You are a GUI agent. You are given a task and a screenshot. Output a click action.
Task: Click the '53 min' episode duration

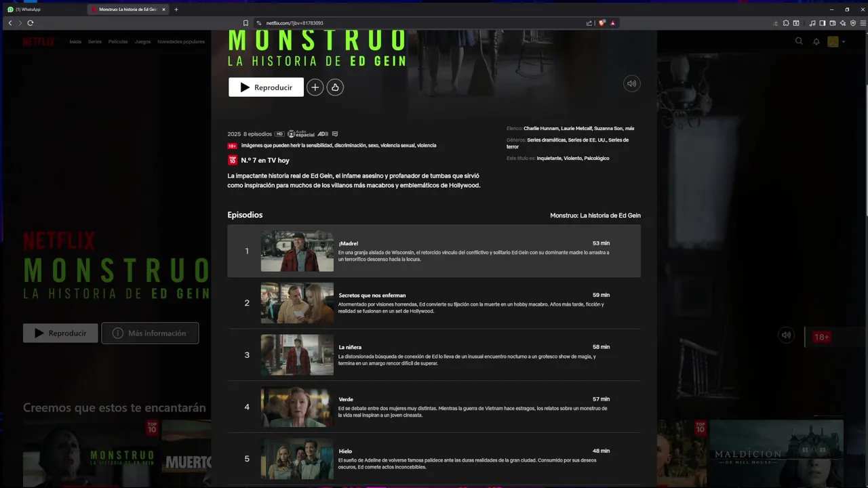[x=601, y=243]
